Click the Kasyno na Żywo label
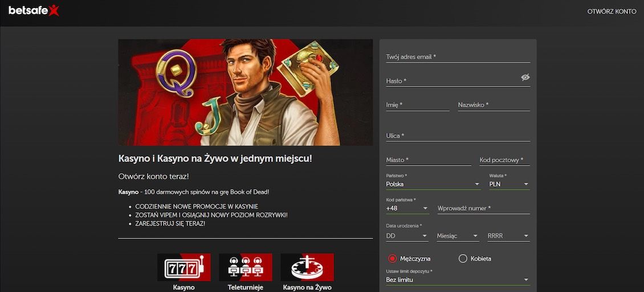644x292 pixels. [307, 287]
